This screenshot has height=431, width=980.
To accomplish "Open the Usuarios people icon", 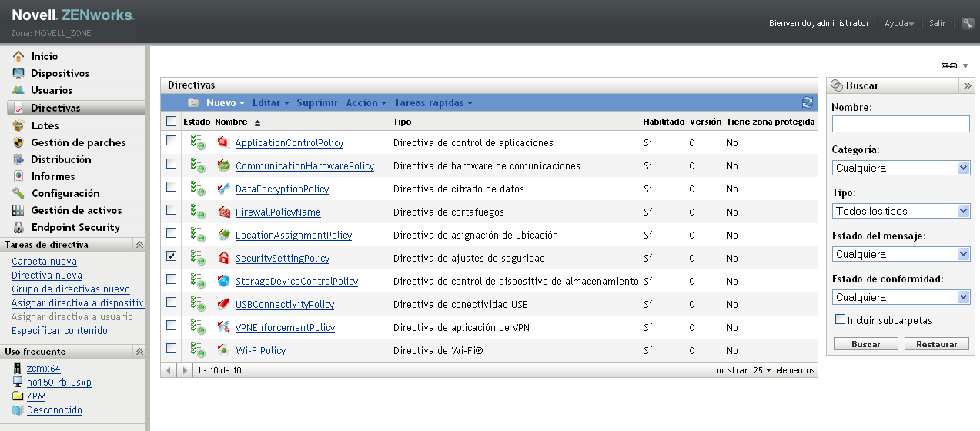I will [18, 90].
